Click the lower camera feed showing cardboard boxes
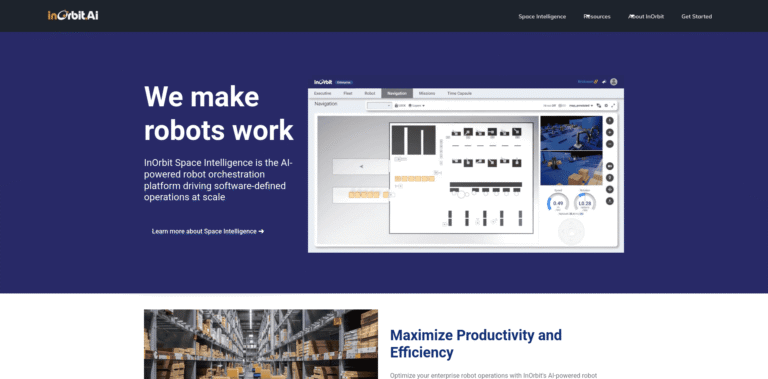The width and height of the screenshot is (768, 379). pos(571,168)
